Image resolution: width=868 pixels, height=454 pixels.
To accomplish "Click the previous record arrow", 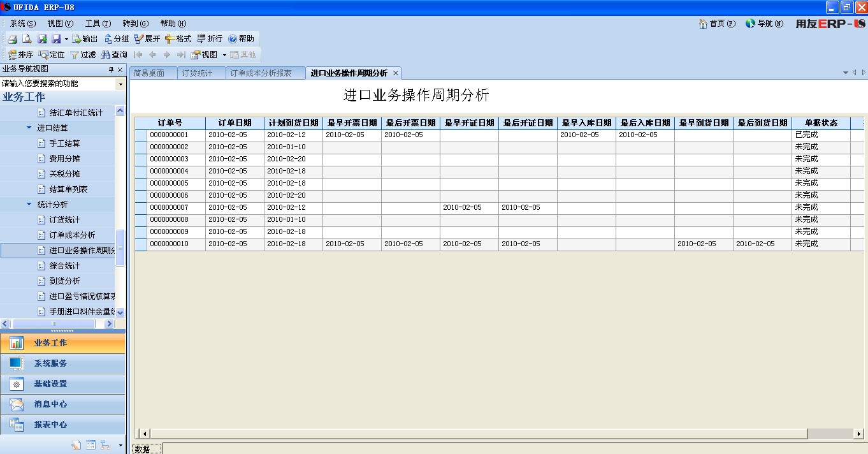I will click(152, 55).
